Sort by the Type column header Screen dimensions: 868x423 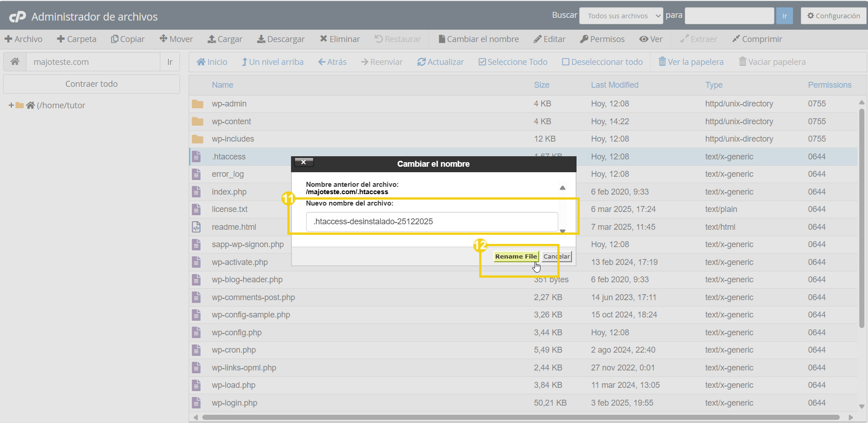tap(714, 85)
